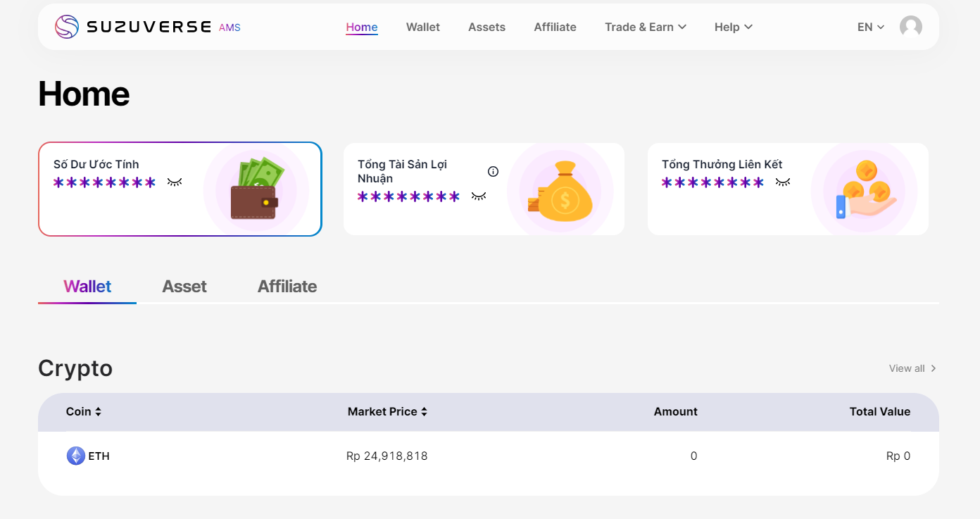Click the ETH coin icon

click(x=75, y=456)
